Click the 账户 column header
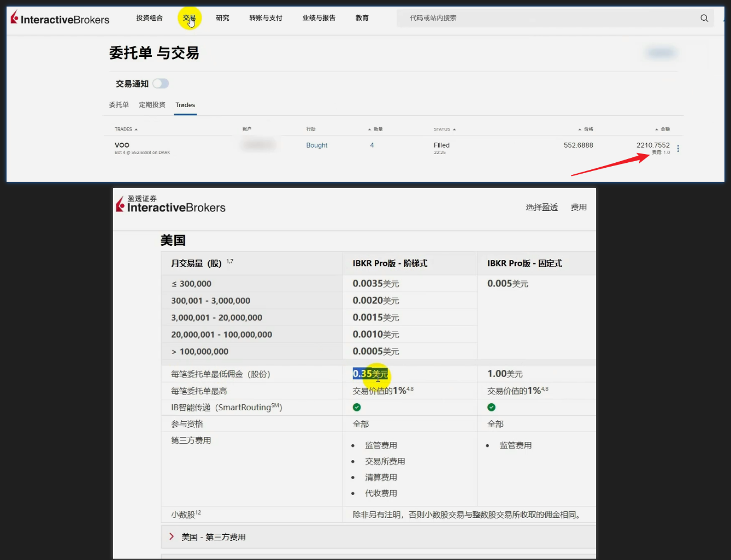The height and width of the screenshot is (560, 731). click(x=247, y=129)
